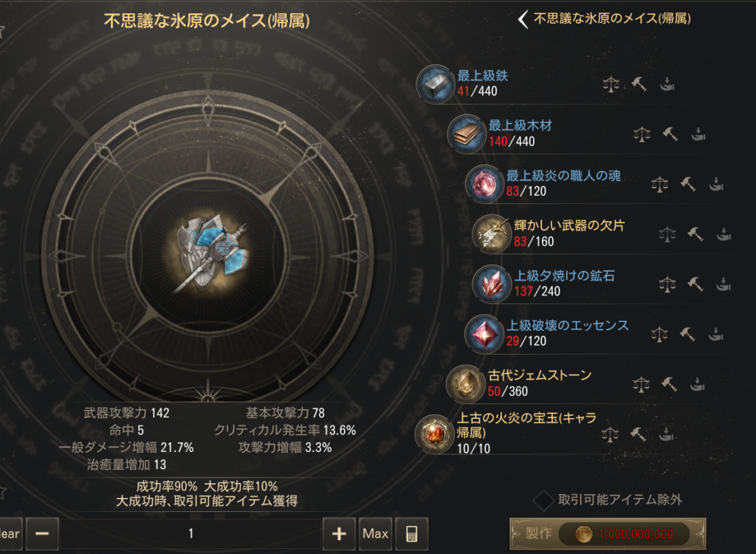Click the scale icon for 上級夕焼けの鉱石
This screenshot has width=756, height=554.
coord(667,284)
